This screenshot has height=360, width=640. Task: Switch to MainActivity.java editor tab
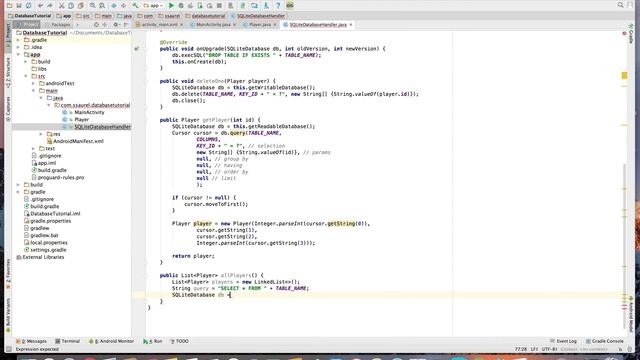[213, 24]
